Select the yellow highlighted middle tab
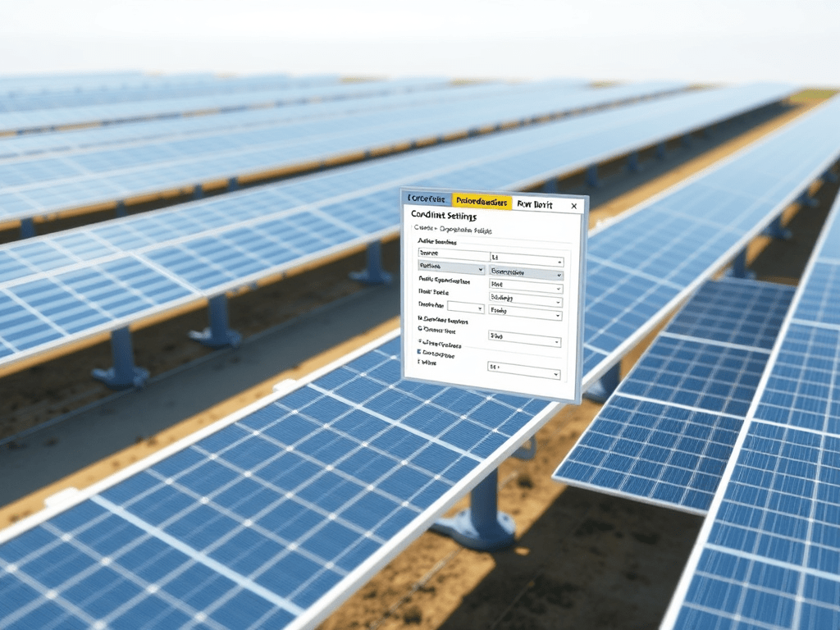The height and width of the screenshot is (630, 840). pos(482,201)
